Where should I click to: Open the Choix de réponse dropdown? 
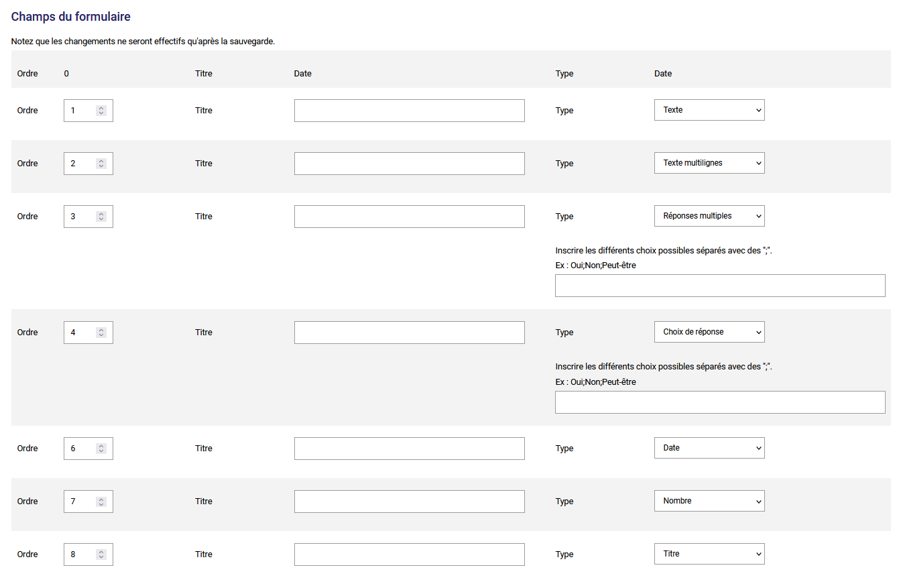709,332
